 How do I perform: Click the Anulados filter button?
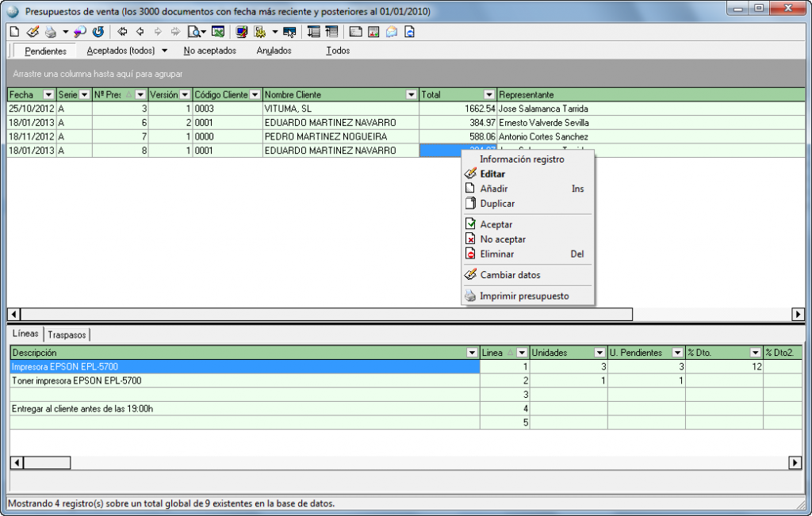point(274,51)
